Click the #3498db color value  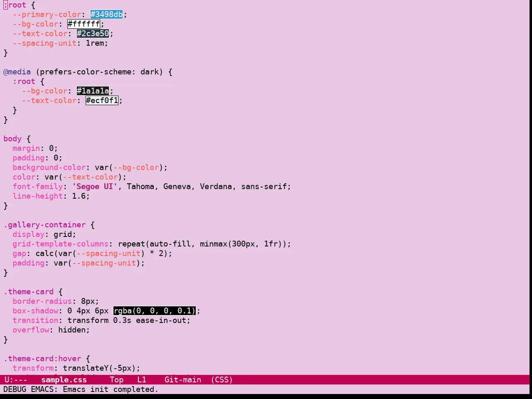coord(107,15)
